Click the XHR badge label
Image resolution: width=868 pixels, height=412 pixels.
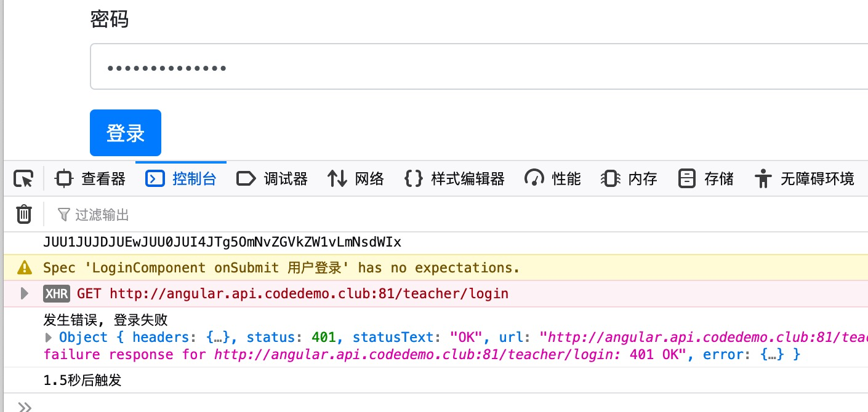pyautogui.click(x=57, y=293)
